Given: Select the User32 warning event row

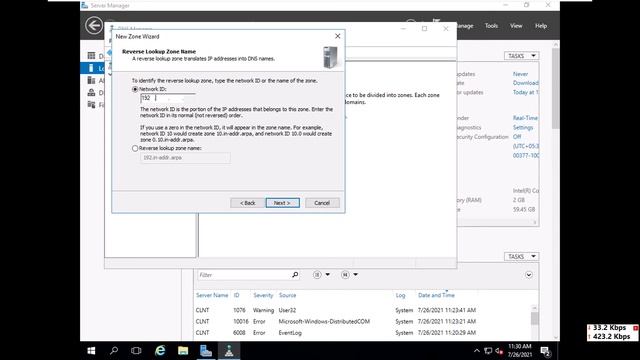Looking at the screenshot, I should coord(363,310).
